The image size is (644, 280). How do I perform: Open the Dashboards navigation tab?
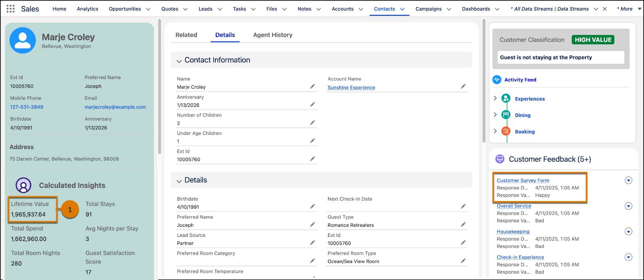coord(476,9)
